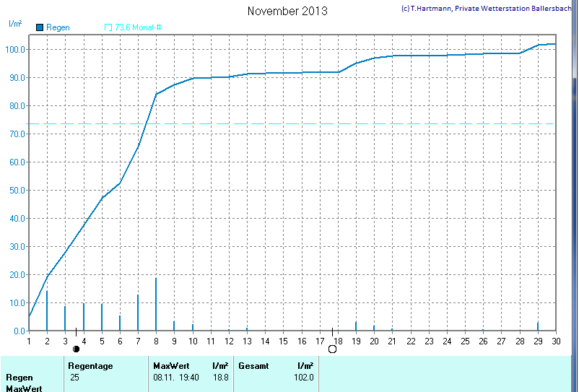Click the 'Regen' row label in table
This screenshot has height=392, width=579.
pos(19,378)
